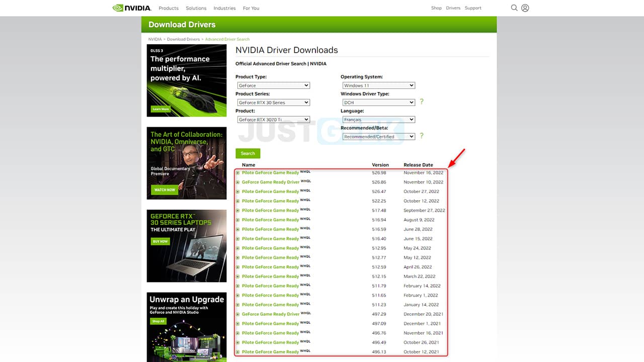
Task: Click Watch Now on the GTC ad
Action: [165, 190]
